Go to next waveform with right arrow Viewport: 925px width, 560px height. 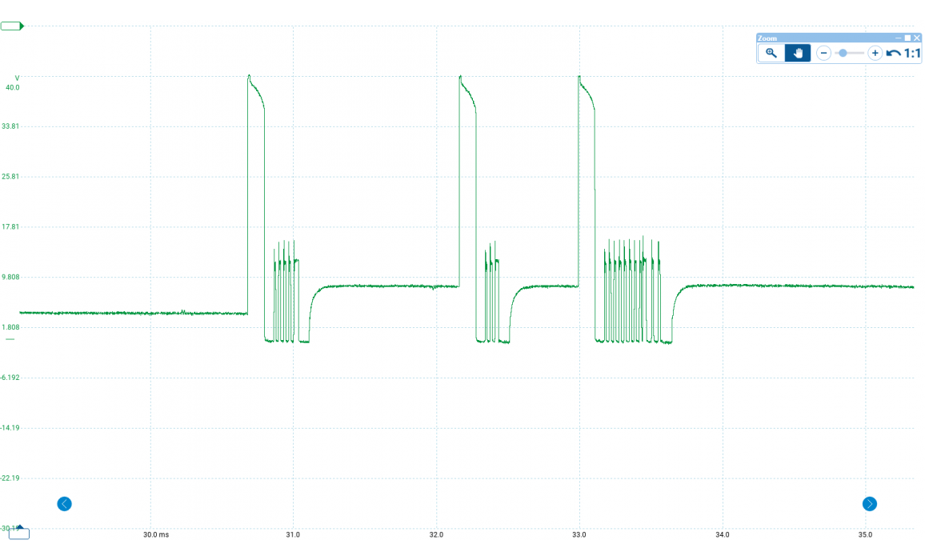tap(870, 503)
